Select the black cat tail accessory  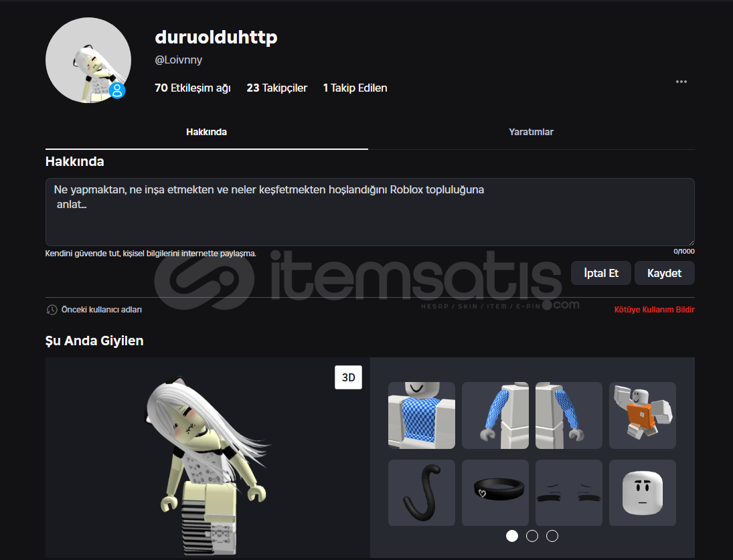tap(422, 492)
